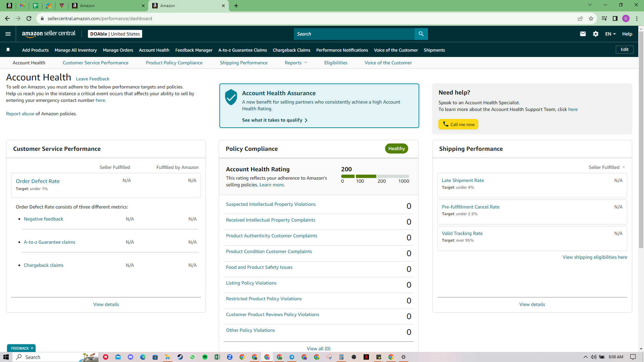Screen dimensions: 644x362
Task: Open Feedback Manager from the nav bar
Action: (x=194, y=50)
